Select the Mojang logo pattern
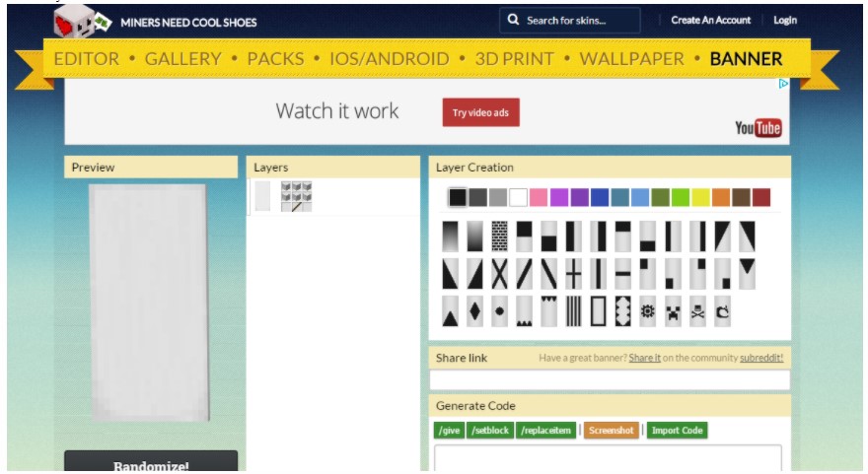Image resolution: width=868 pixels, height=474 pixels. pos(723,311)
